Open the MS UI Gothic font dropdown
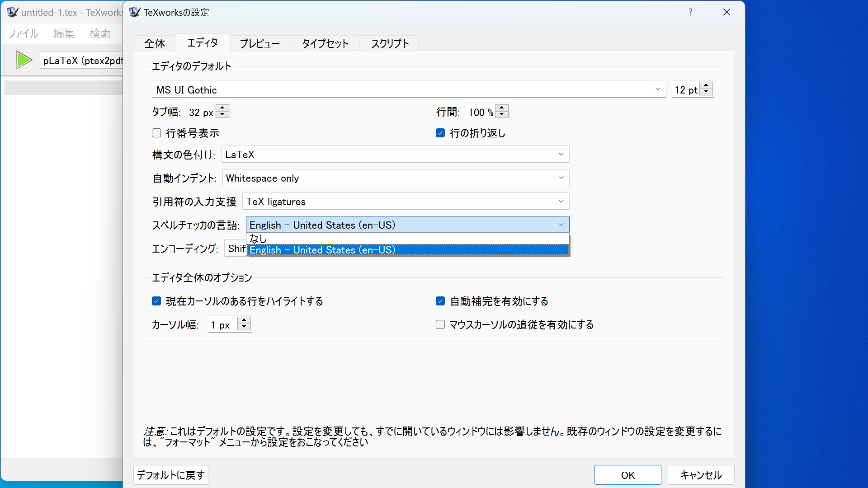Image resolution: width=868 pixels, height=488 pixels. pos(409,89)
